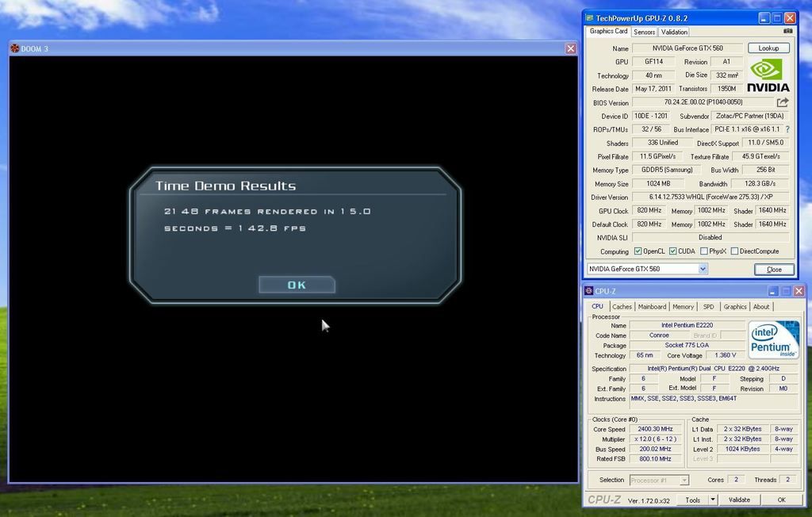Viewport: 812px width, 517px height.
Task: Minimize the GPU-Z window
Action: 764,18
